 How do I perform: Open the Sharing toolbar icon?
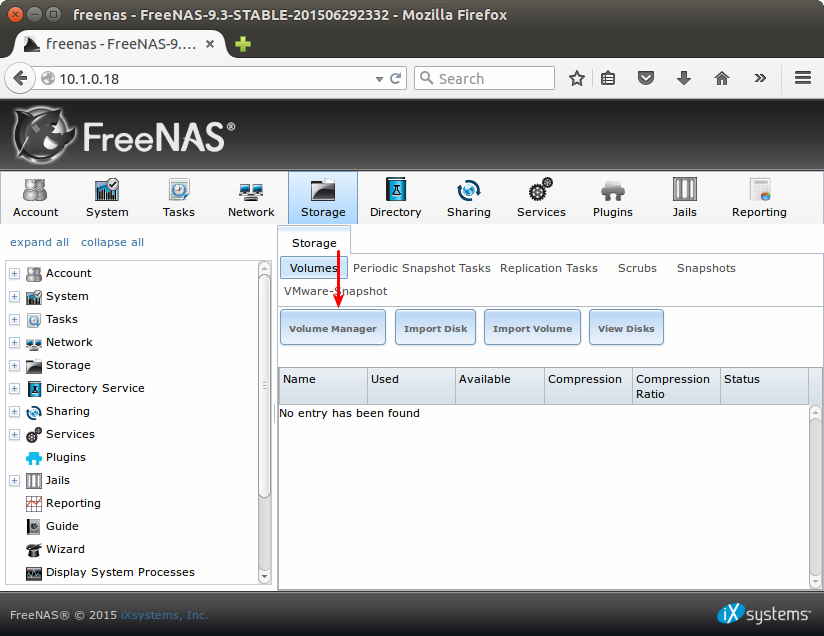(x=469, y=198)
